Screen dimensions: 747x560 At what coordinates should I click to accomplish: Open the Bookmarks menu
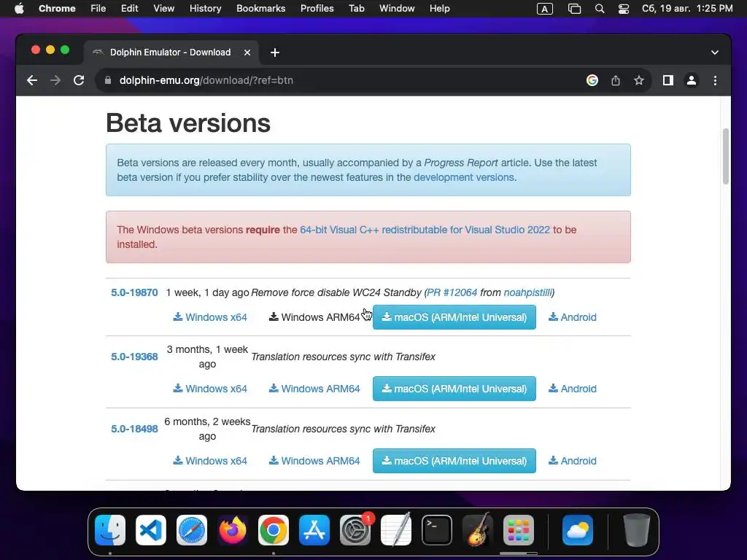[260, 9]
